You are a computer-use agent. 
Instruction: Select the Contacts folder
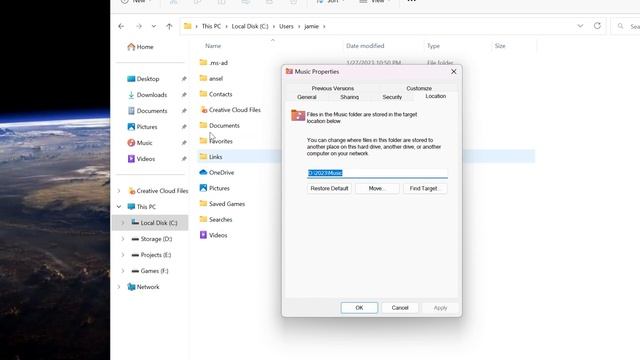216,94
